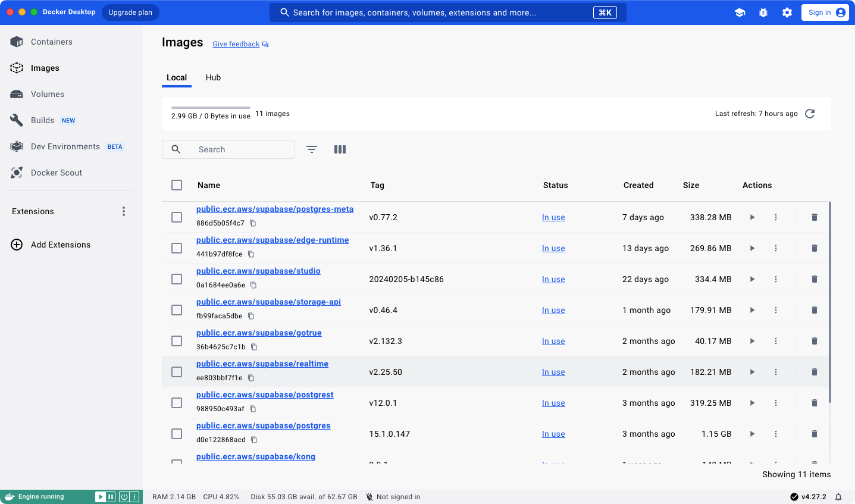Select the storage-api image checkbox

tap(177, 310)
